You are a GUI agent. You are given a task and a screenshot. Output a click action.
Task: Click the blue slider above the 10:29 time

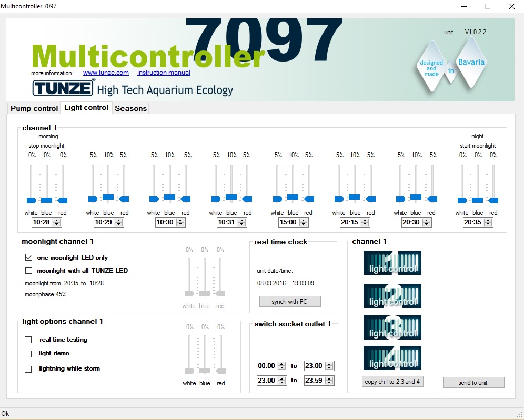tap(108, 197)
